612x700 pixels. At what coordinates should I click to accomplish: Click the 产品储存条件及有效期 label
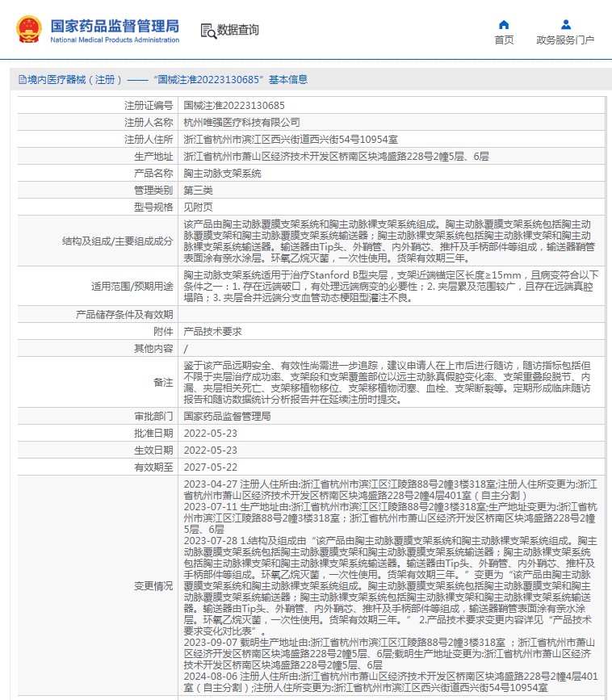[124, 315]
